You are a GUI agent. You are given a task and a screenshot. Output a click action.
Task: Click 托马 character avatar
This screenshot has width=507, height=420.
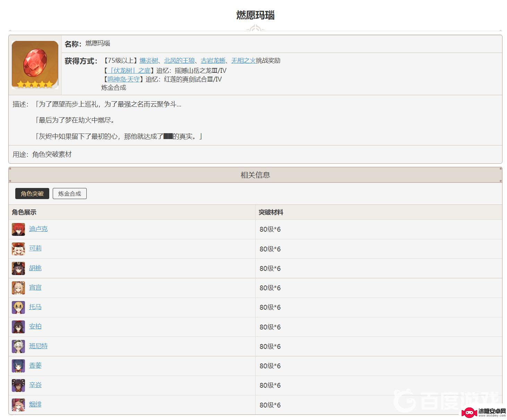click(18, 307)
